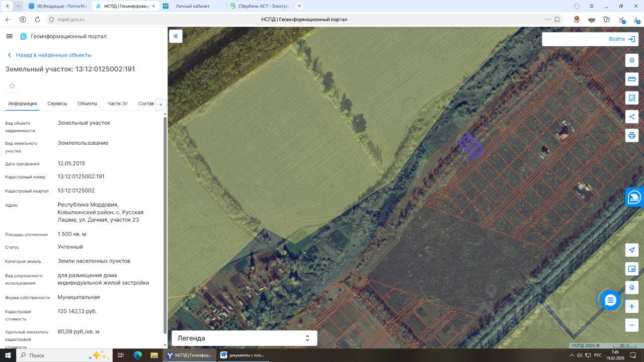Zoom in on the map
This screenshot has height=362, width=644.
632,306
